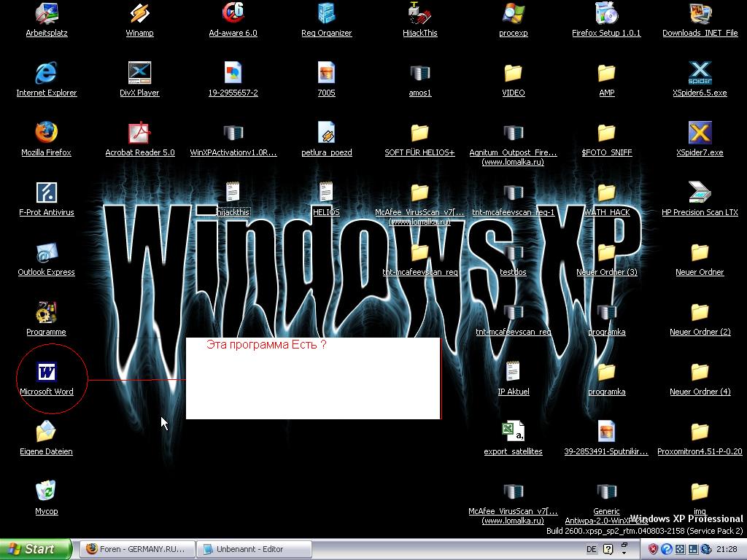This screenshot has height=560, width=747.
Task: Switch to Foren - GERMANY.RU taskbar window
Action: [137, 549]
